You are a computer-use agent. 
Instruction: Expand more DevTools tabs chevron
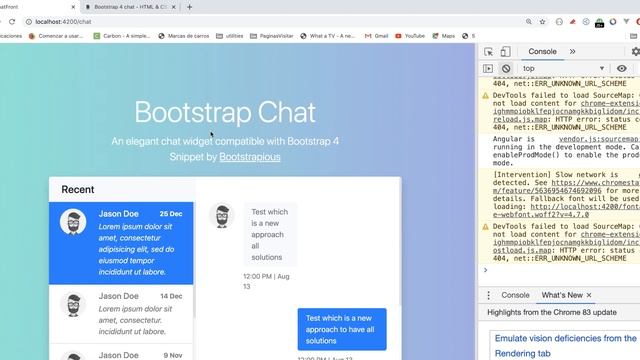click(x=573, y=51)
